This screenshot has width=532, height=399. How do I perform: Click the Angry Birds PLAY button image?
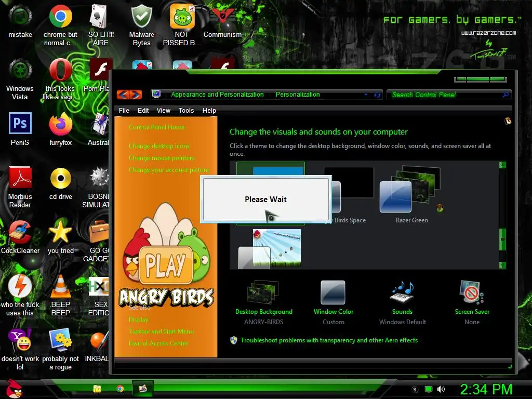[x=165, y=265]
